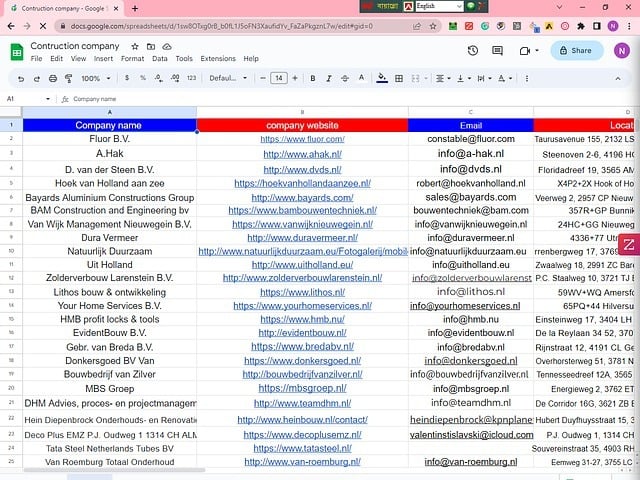
Task: Click the browser back arrow
Action: point(11,26)
